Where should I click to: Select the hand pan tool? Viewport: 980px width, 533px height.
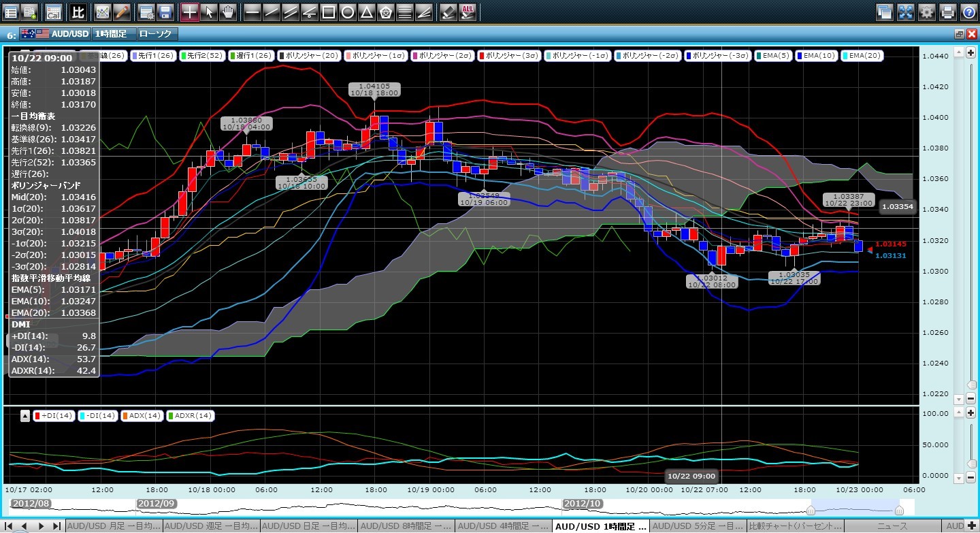pyautogui.click(x=229, y=12)
